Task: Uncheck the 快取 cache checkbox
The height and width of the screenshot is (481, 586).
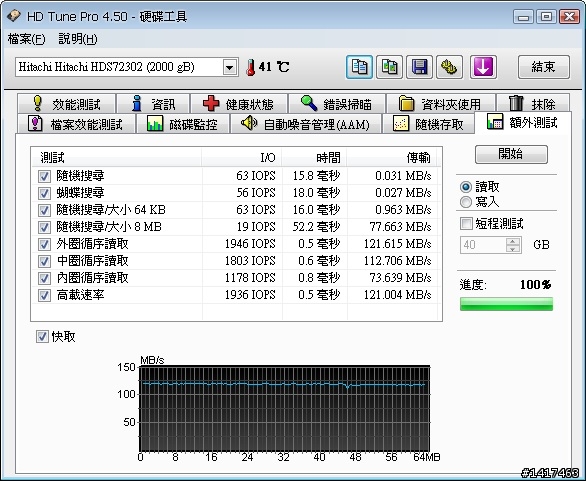Action: (42, 336)
